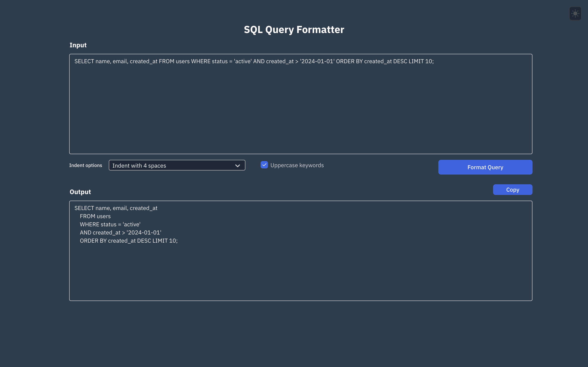
Task: Copy the formatted output with Copy button
Action: [x=512, y=190]
